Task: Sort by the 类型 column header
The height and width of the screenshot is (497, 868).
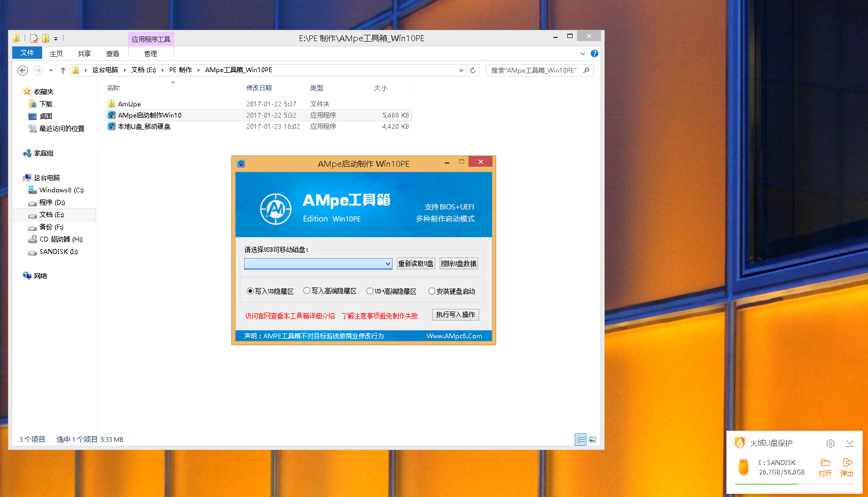Action: (317, 88)
